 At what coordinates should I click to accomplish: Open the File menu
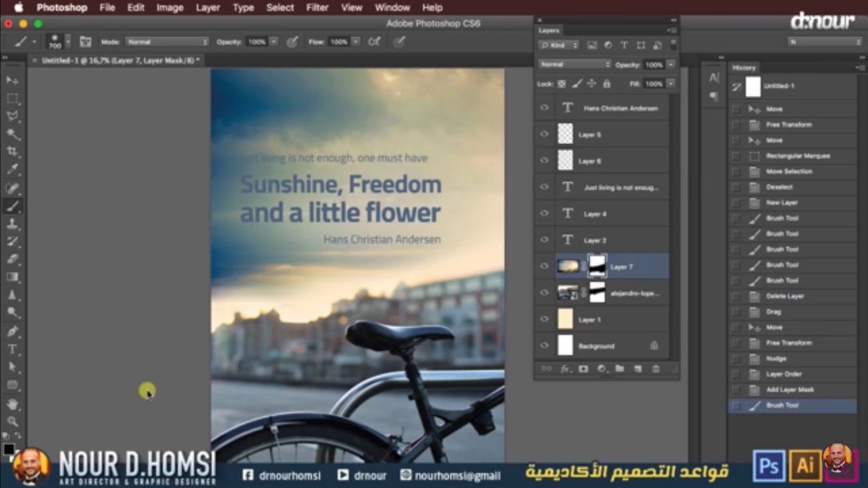pos(107,7)
